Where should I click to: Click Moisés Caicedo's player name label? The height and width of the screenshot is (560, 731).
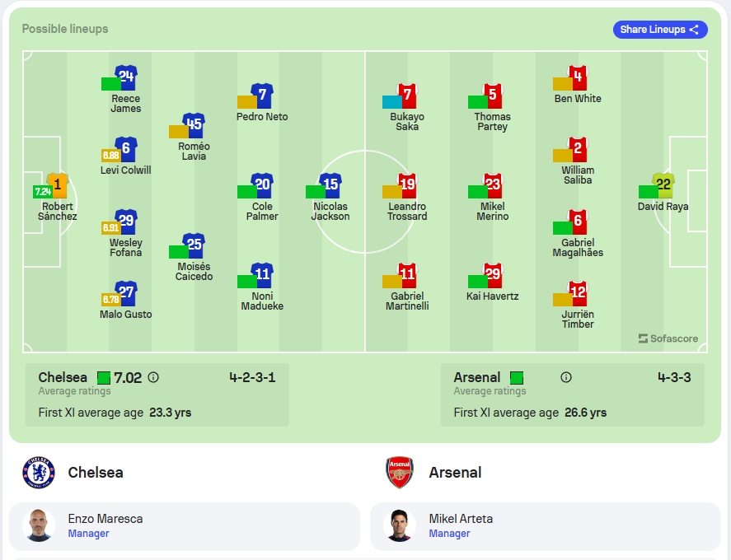tap(194, 272)
